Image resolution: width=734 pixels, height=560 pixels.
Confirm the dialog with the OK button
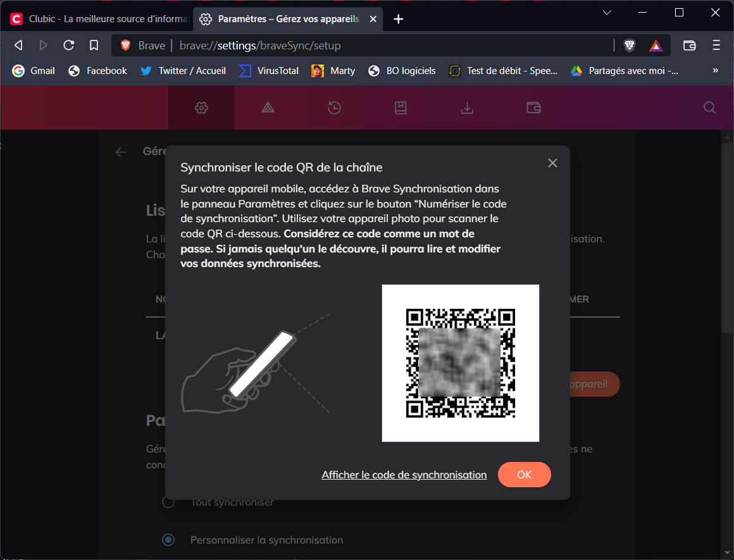pyautogui.click(x=525, y=475)
